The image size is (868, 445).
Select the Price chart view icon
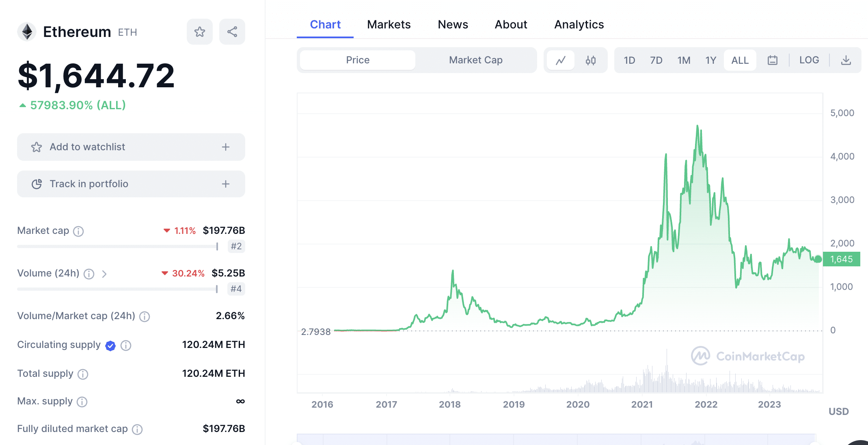561,60
